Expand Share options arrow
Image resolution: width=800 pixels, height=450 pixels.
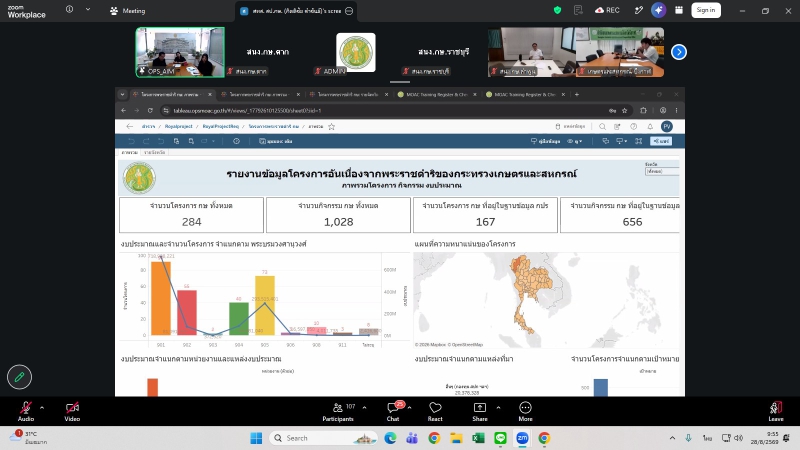pyautogui.click(x=498, y=408)
